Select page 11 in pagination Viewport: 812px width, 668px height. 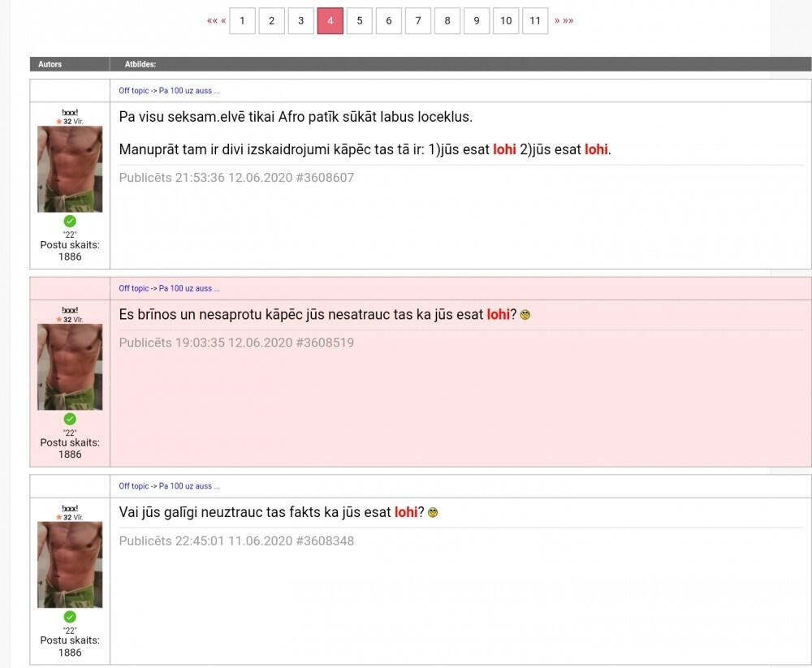click(x=534, y=21)
